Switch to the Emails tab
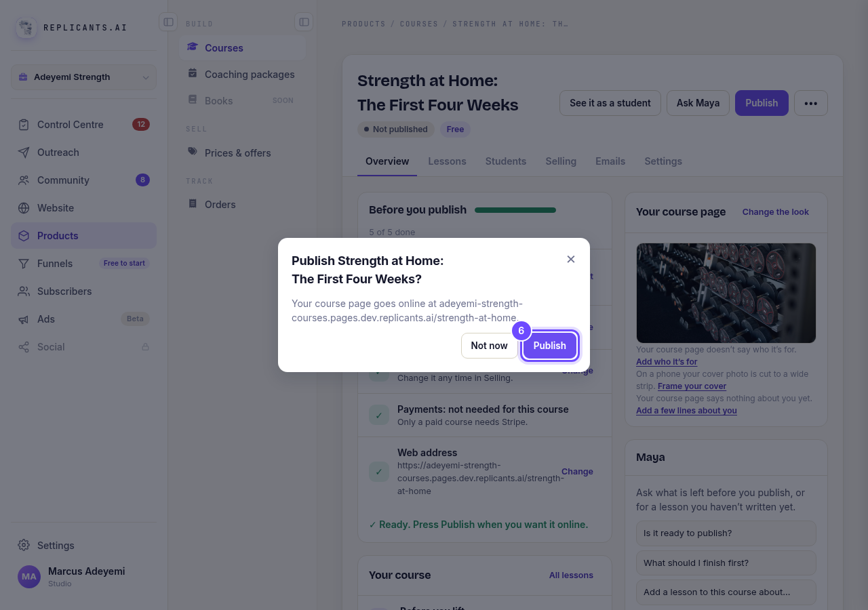The image size is (868, 610). pyautogui.click(x=610, y=161)
